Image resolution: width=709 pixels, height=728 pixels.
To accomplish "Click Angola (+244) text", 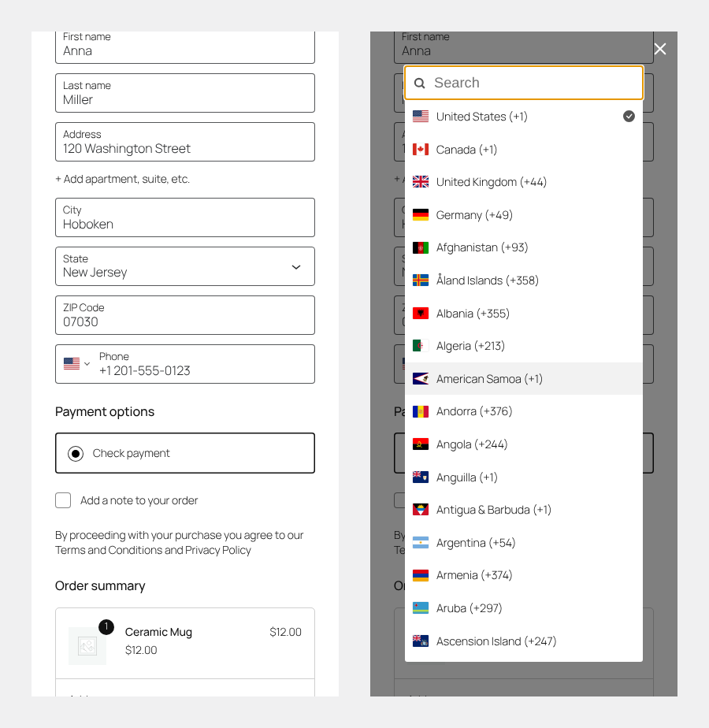I will [472, 445].
